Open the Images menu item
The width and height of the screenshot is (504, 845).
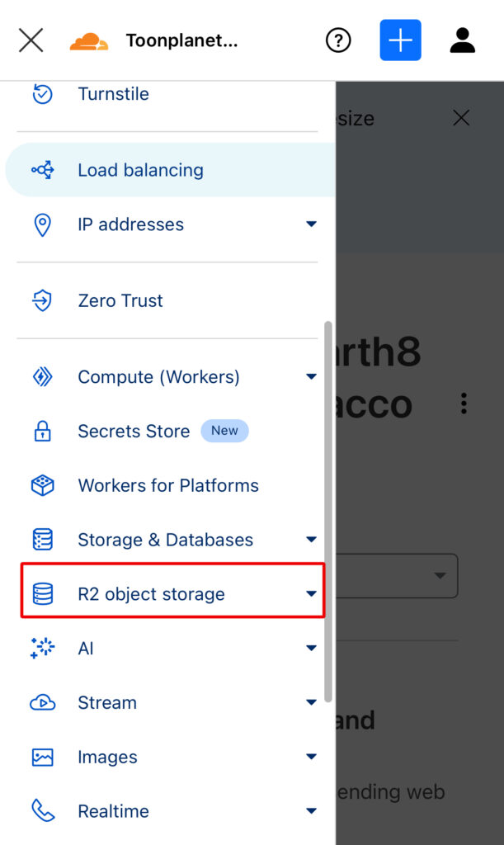107,758
